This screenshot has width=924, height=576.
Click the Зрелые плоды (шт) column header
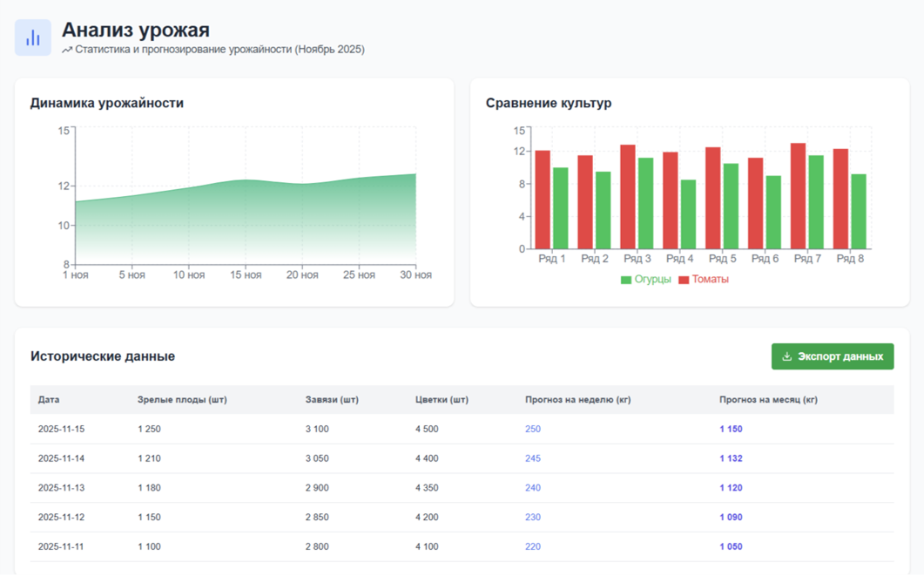[x=182, y=400]
